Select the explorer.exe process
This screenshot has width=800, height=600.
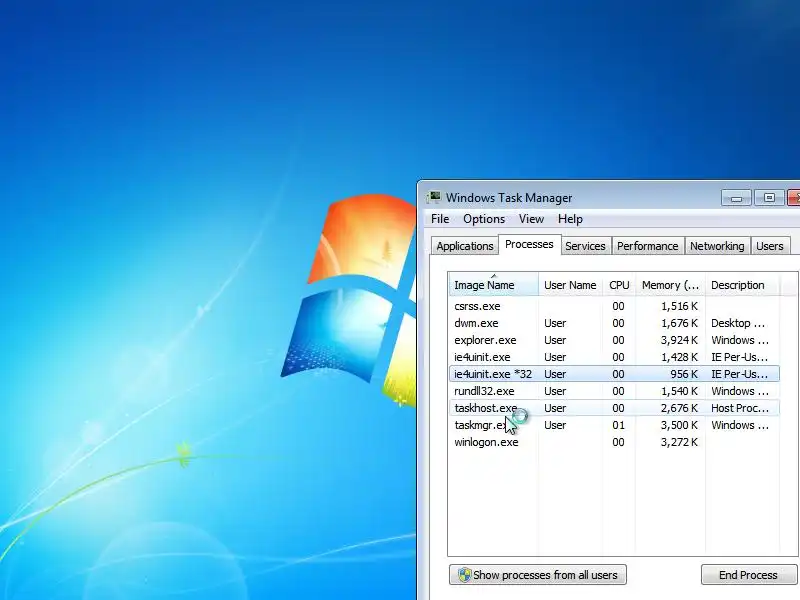click(614, 340)
